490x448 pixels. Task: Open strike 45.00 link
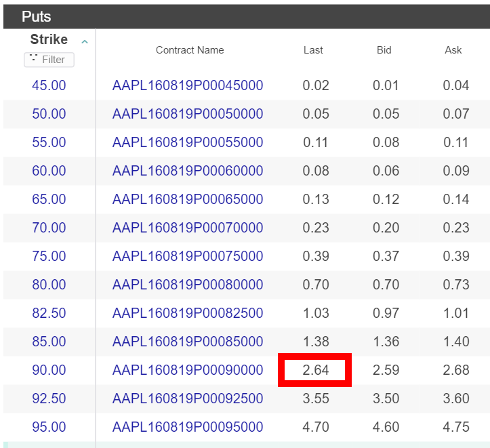point(49,85)
